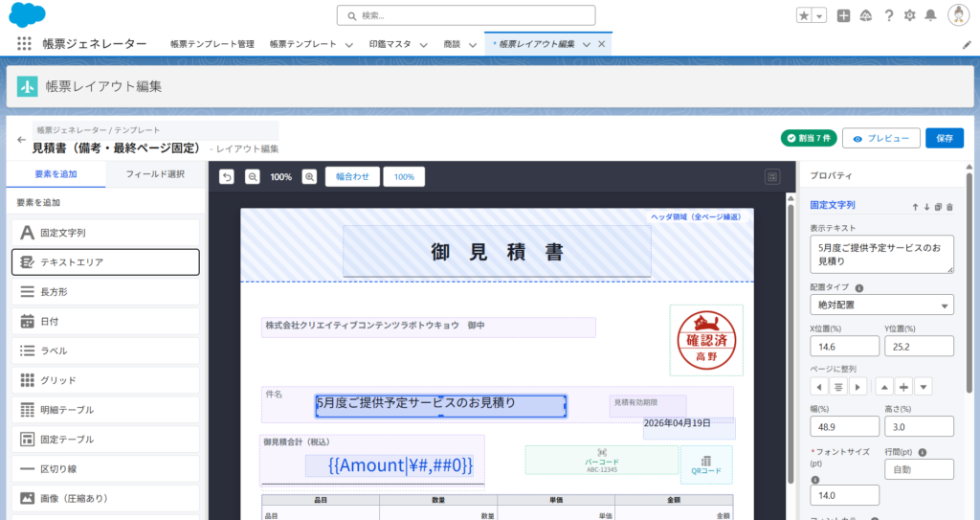This screenshot has height=520, width=980.
Task: Click the favorites star icon
Action: [804, 15]
